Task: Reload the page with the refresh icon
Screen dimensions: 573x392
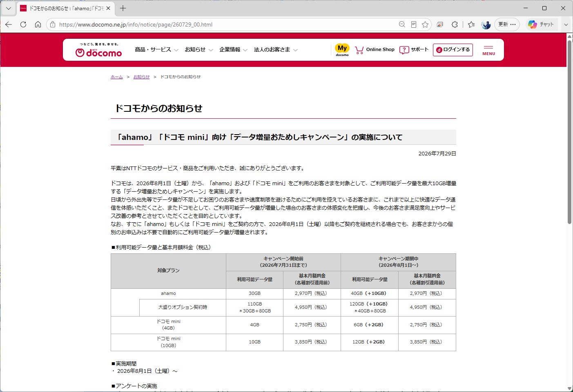Action: tap(23, 24)
